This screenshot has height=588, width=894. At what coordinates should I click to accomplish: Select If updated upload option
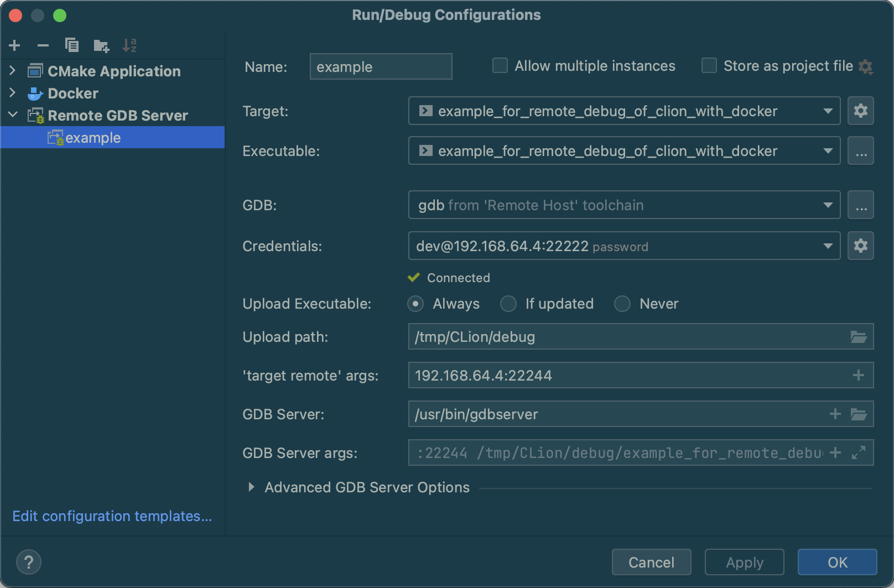coord(508,304)
